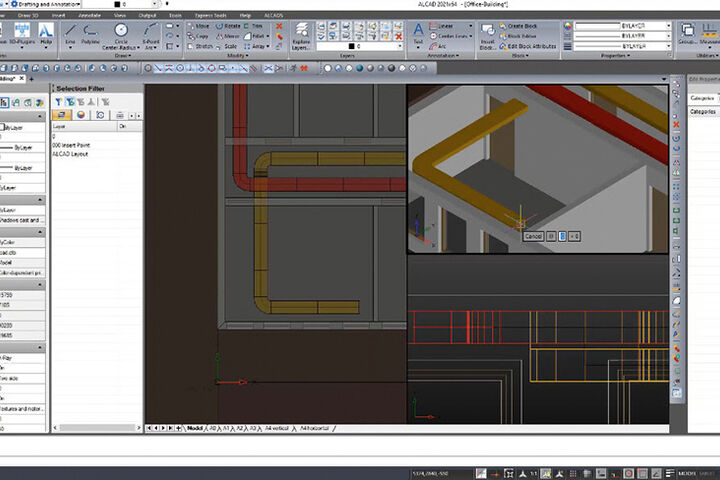Switch to the A4 horizontal layout tab

point(314,428)
